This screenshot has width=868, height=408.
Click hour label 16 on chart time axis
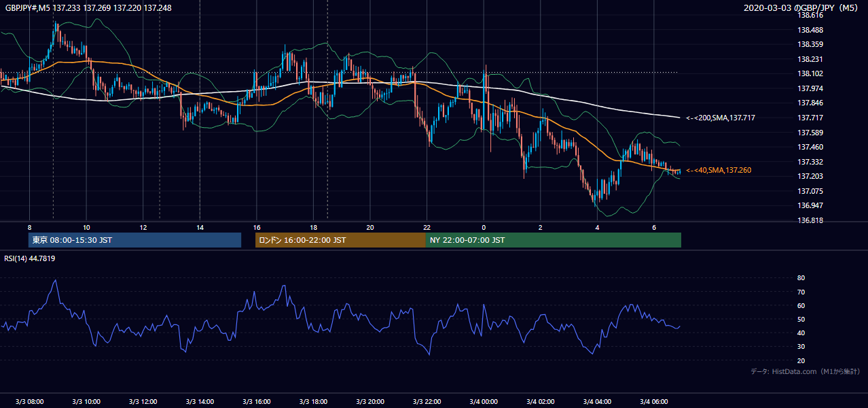click(x=256, y=227)
